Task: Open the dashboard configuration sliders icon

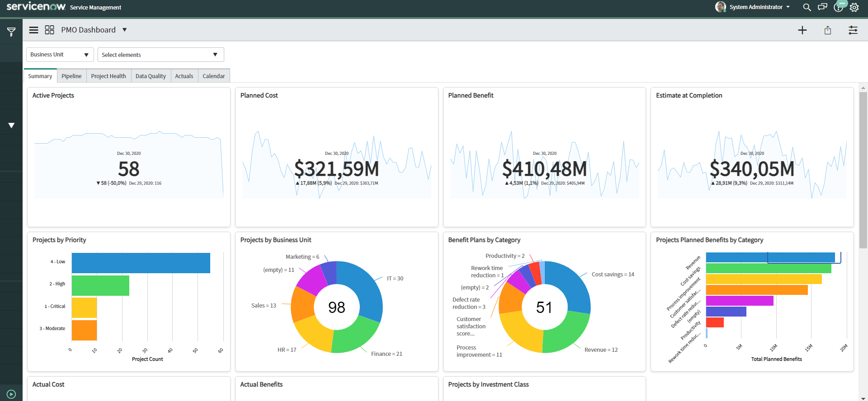Action: (853, 30)
